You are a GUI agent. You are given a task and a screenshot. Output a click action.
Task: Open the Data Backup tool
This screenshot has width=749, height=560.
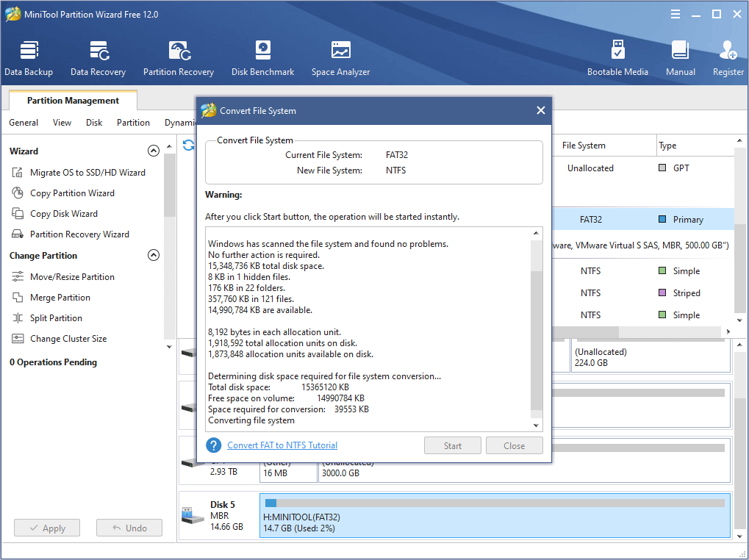tap(29, 58)
